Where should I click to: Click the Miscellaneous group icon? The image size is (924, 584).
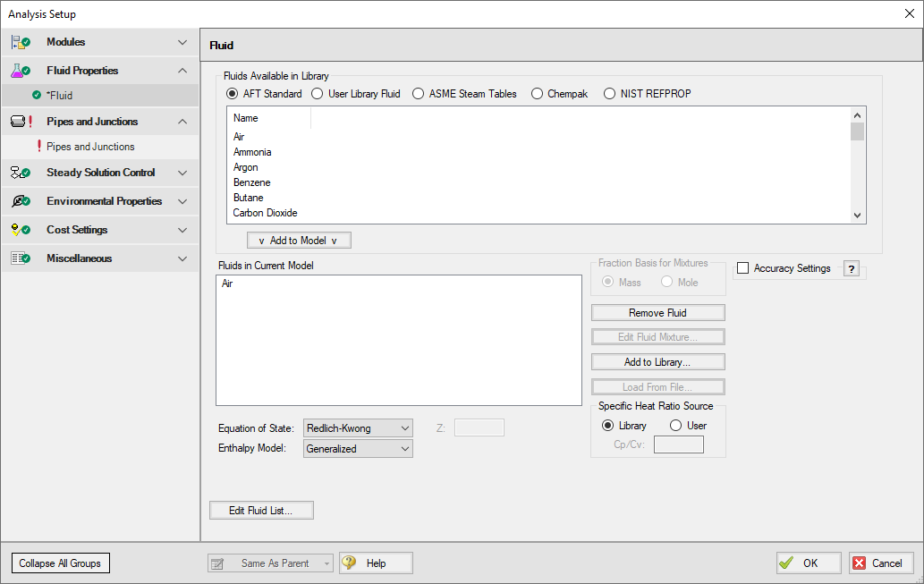21,258
